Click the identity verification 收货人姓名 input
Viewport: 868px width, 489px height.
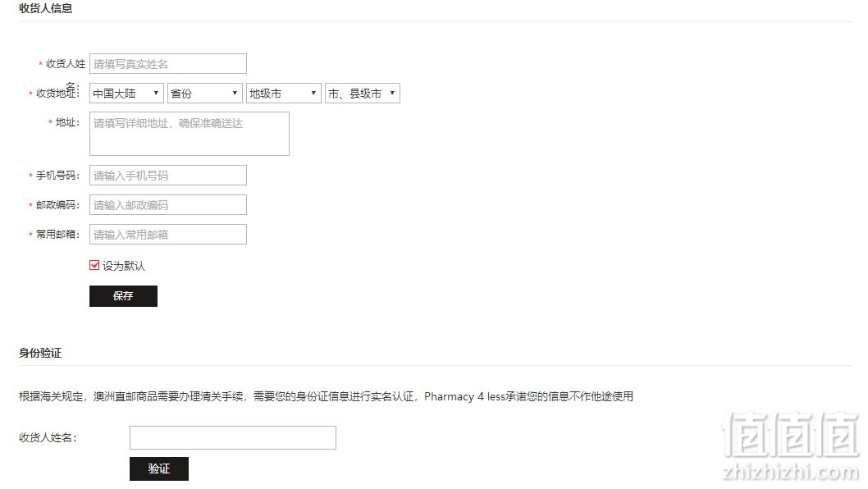232,437
